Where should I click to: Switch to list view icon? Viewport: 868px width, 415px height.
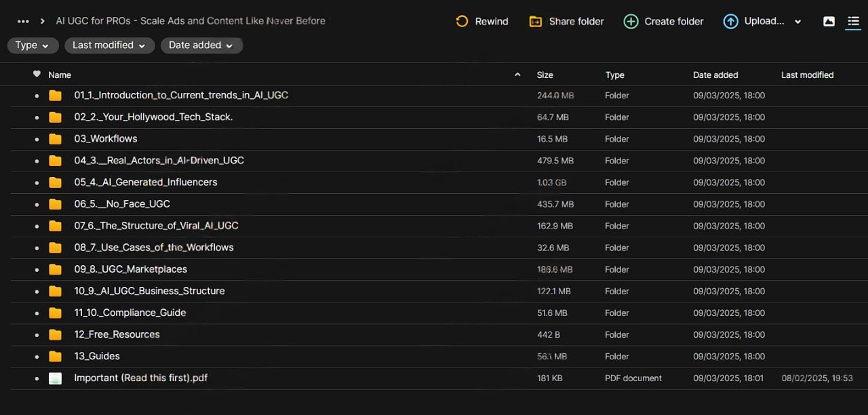click(x=853, y=21)
